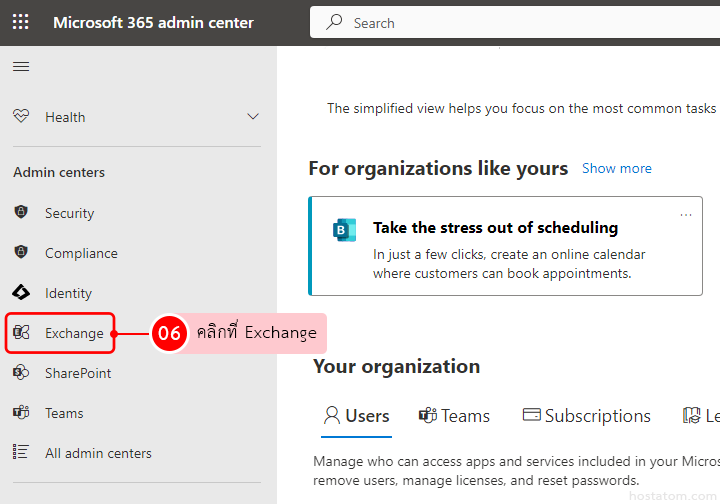Click the Exchange icon in sidebar

click(x=21, y=332)
